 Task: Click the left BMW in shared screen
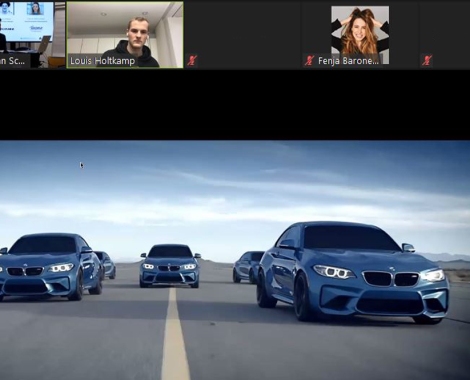[50, 267]
